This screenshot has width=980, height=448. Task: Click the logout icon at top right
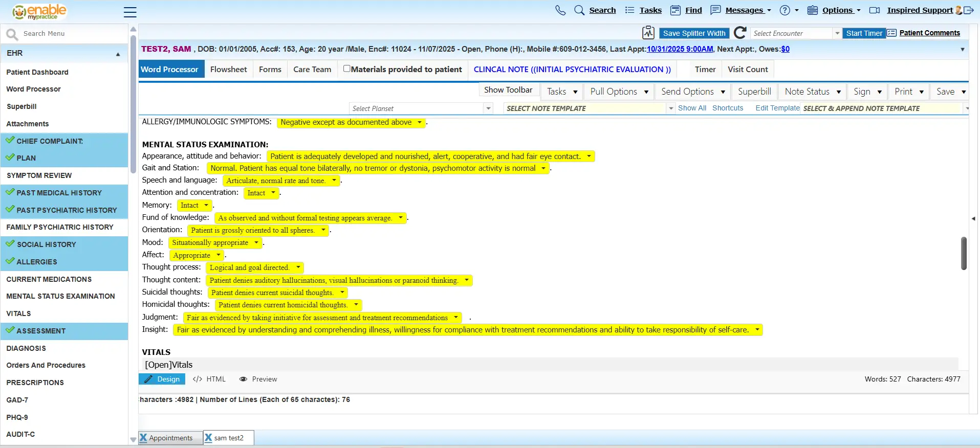point(968,10)
